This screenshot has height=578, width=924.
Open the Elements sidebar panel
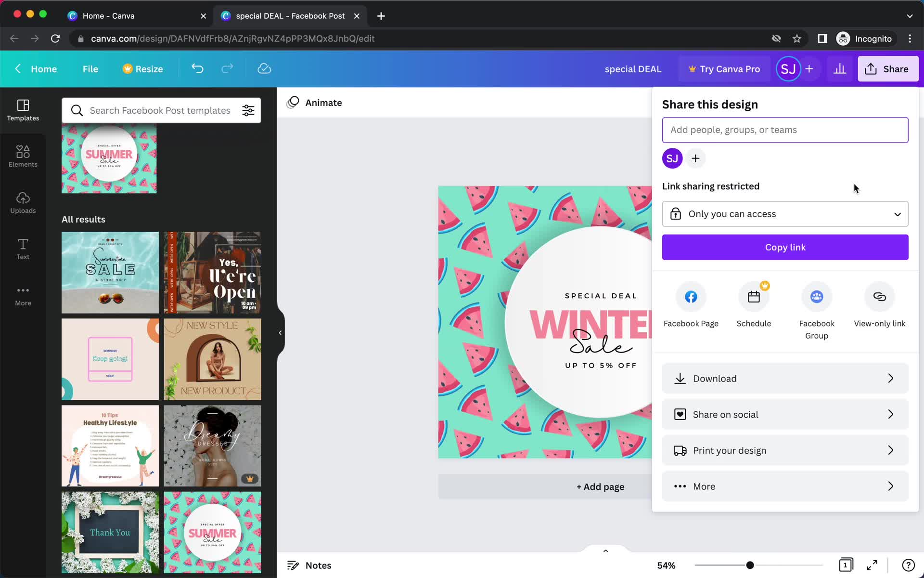pos(23,157)
